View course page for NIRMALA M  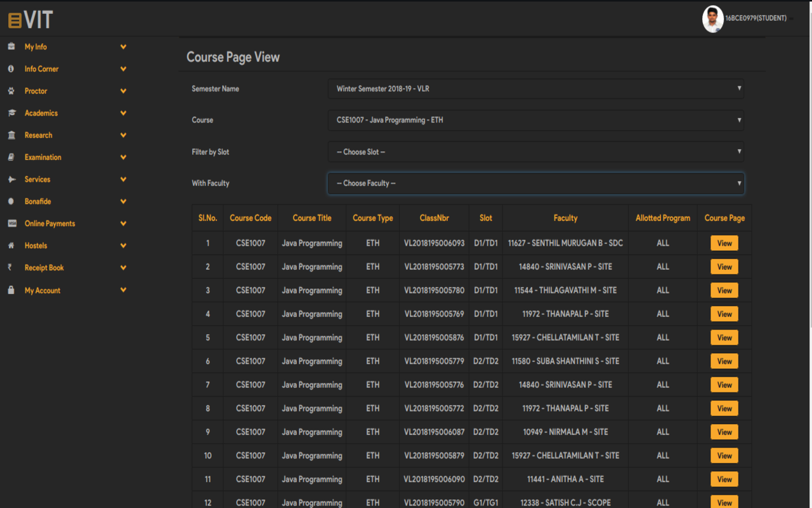[x=724, y=432]
